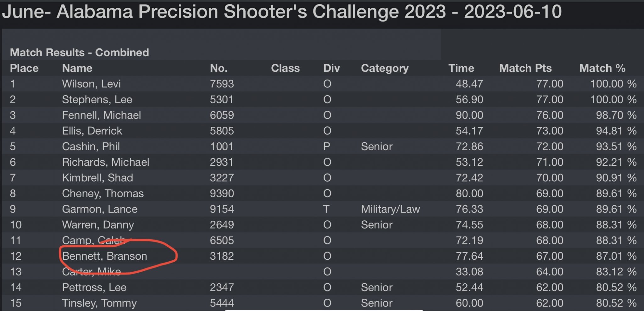Click the Stephens, Lee row name

pos(97,100)
